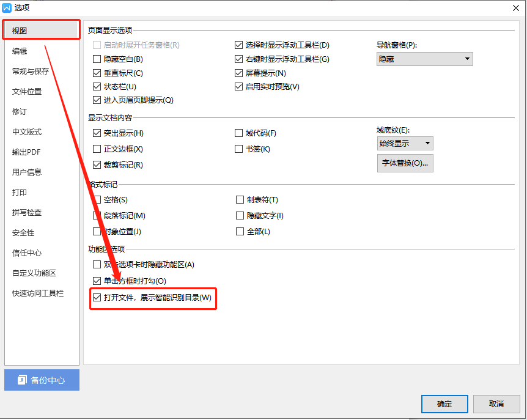Enable the 对象位置(J) checkbox
The height and width of the screenshot is (420, 527).
[x=97, y=232]
